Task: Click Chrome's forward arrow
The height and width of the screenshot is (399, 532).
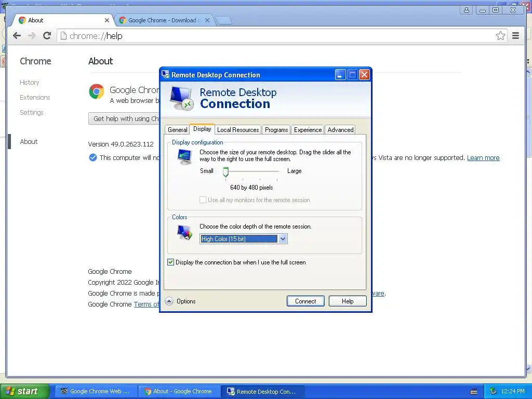Action: (32, 36)
